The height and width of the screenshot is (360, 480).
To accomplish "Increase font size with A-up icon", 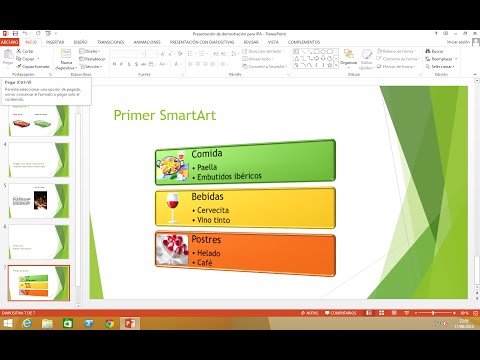I will [x=163, y=54].
